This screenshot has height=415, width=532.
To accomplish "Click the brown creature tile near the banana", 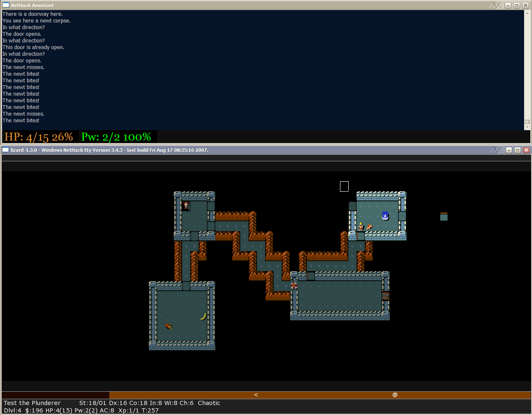I will (169, 326).
